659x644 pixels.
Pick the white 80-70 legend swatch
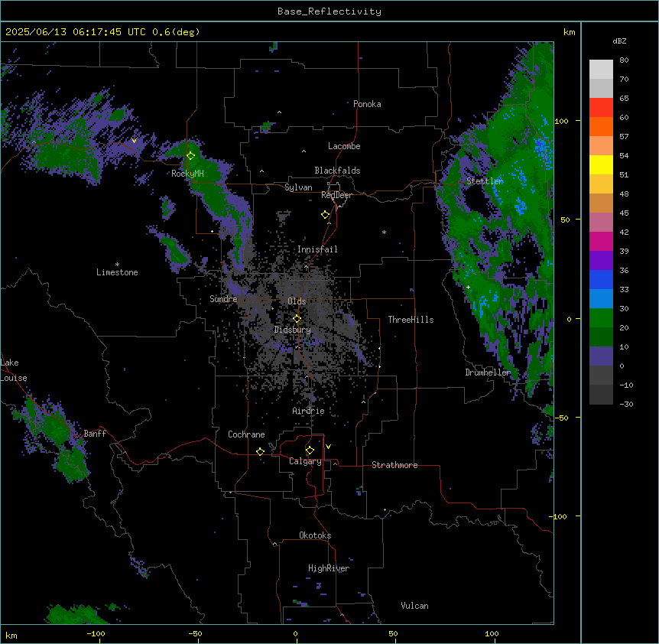(601, 70)
